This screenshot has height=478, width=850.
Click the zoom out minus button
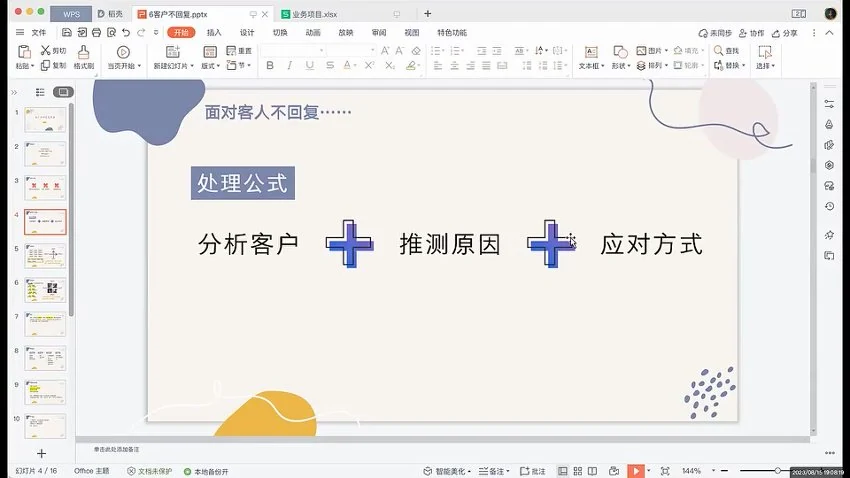tap(725, 470)
